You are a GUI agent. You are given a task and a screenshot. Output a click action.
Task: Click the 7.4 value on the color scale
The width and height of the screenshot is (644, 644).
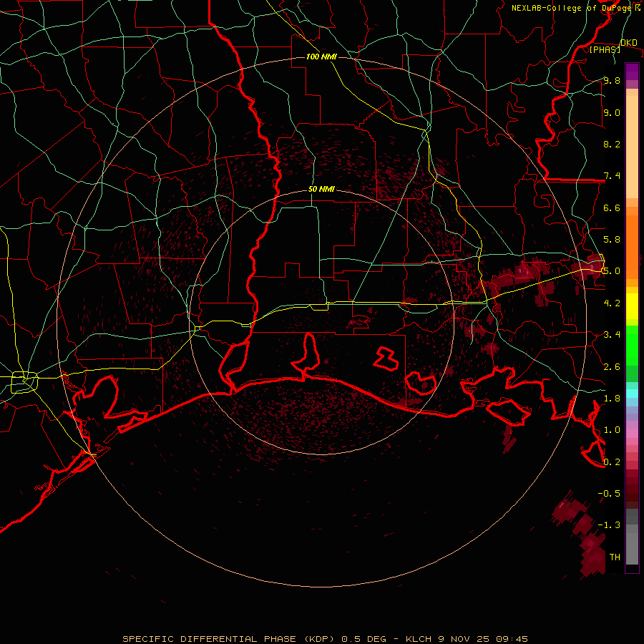612,176
